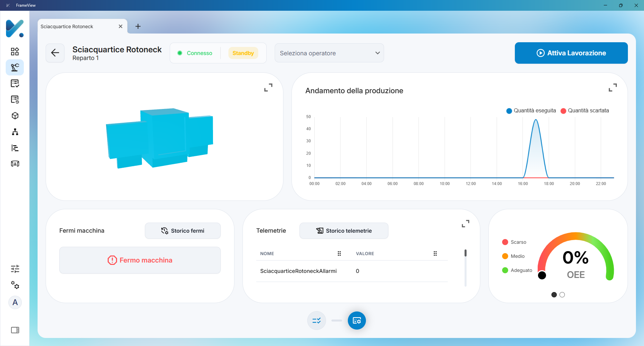The width and height of the screenshot is (644, 346).
Task: Open the Gantt planning icon in sidebar
Action: click(15, 148)
